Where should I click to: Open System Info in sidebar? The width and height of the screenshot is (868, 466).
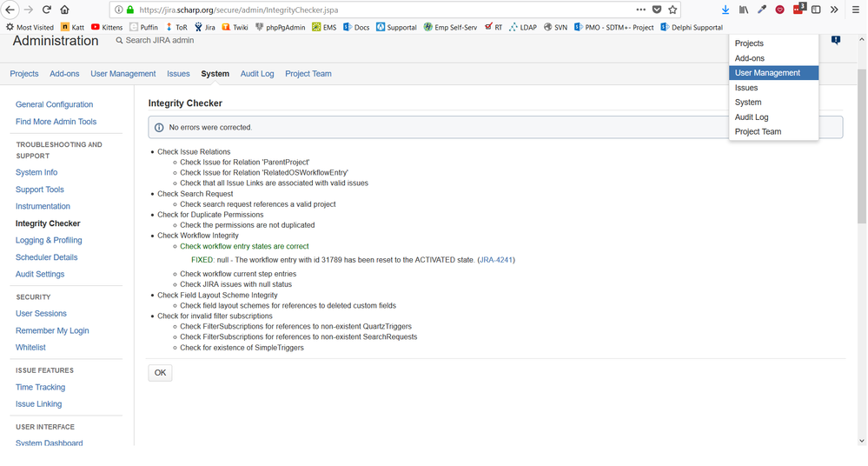(36, 172)
